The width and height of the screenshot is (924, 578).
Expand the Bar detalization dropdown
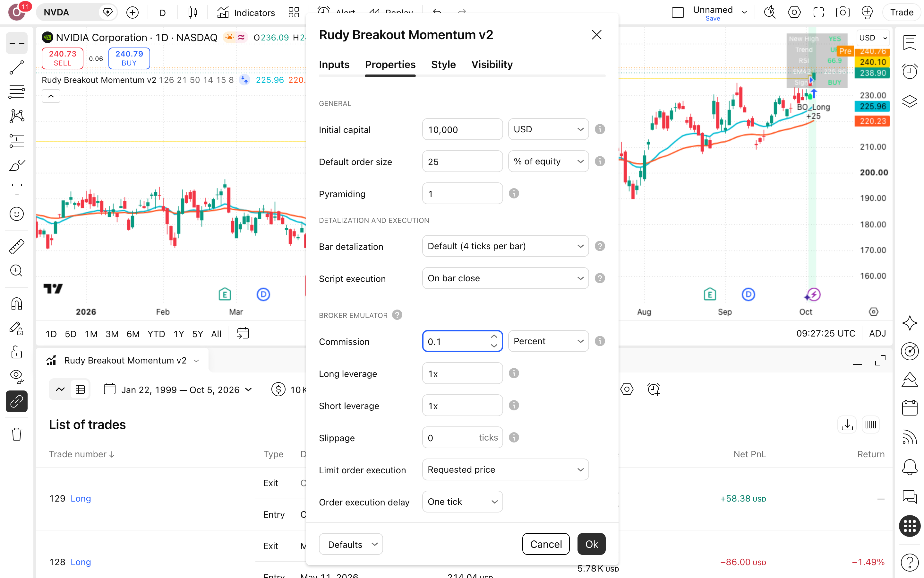click(505, 246)
